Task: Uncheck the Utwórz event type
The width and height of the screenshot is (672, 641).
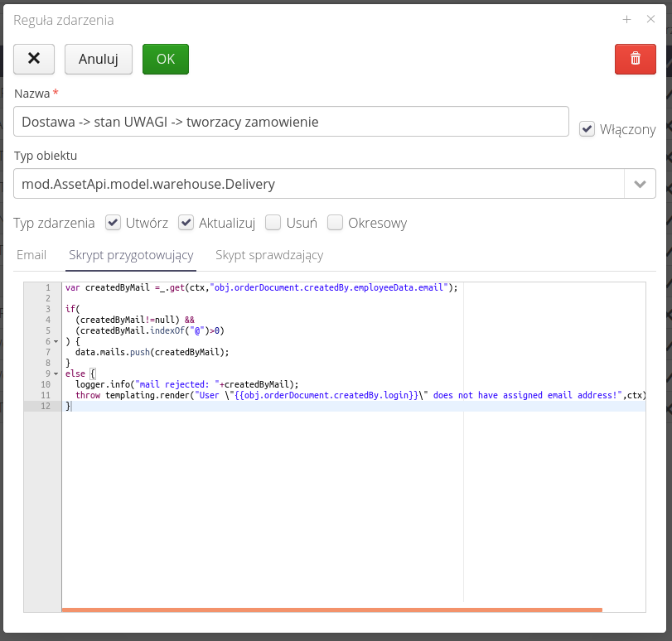Action: pyautogui.click(x=114, y=223)
